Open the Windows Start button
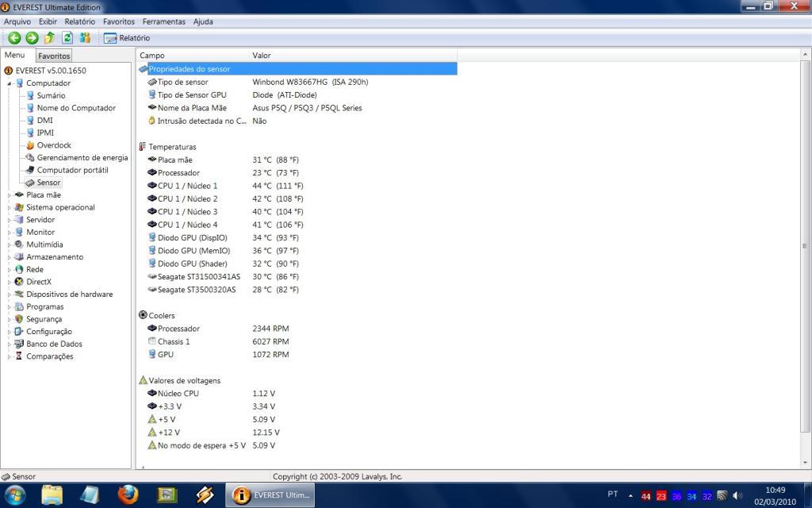The image size is (812, 508). [14, 495]
